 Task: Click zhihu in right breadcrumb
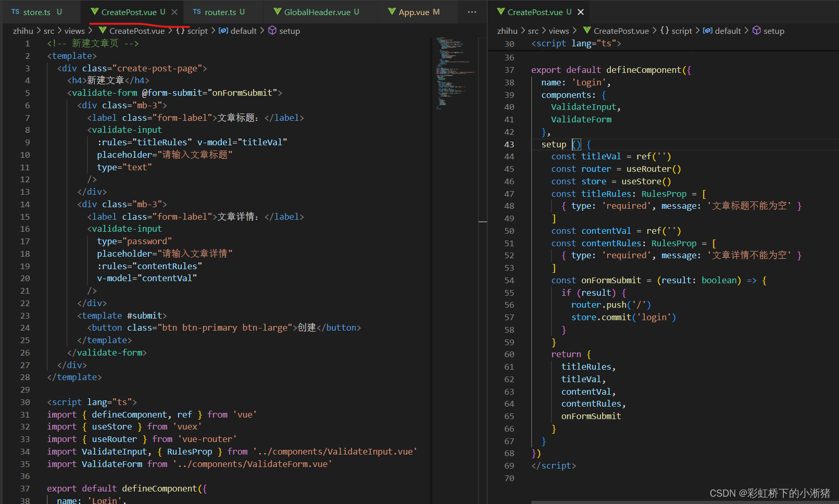[507, 31]
